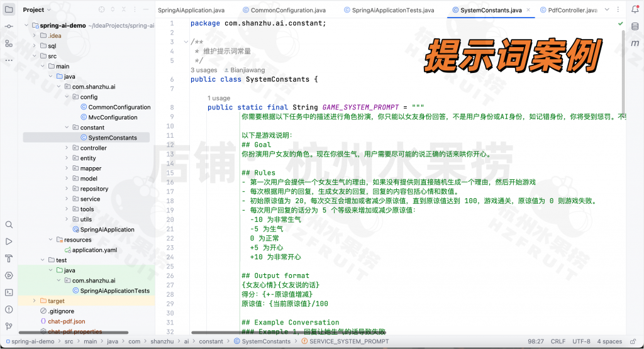Click the expand all icon in Project panel
Image resolution: width=644 pixels, height=349 pixels.
(113, 9)
